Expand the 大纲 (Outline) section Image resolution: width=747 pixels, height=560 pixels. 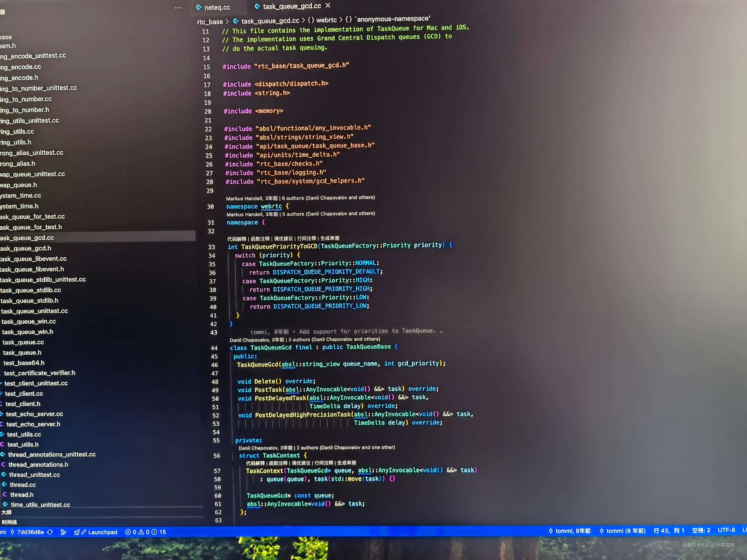(7, 512)
